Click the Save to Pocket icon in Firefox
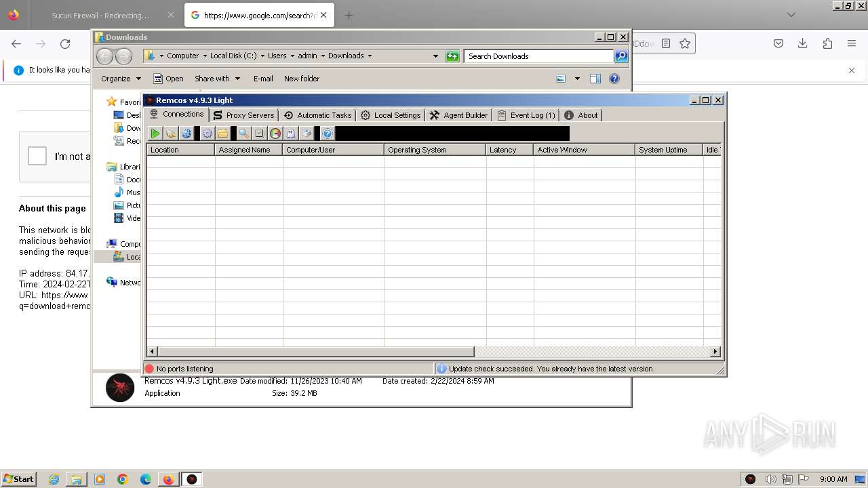868x488 pixels. click(778, 43)
